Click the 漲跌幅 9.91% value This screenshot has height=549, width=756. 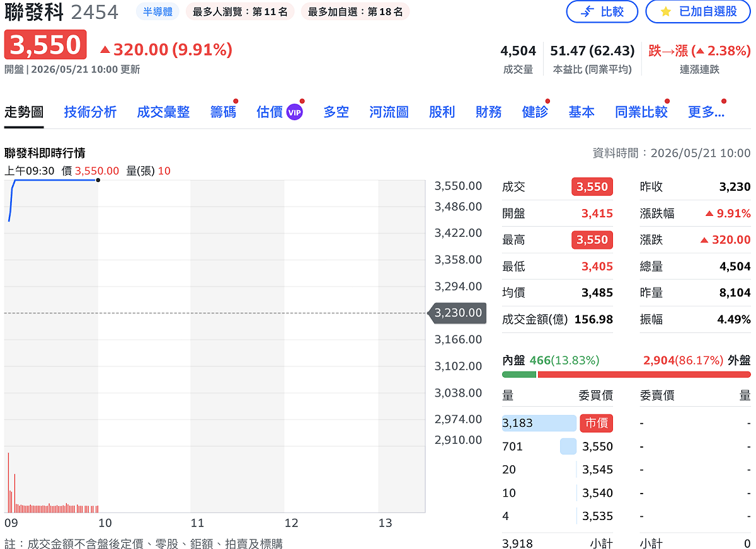[x=728, y=213]
